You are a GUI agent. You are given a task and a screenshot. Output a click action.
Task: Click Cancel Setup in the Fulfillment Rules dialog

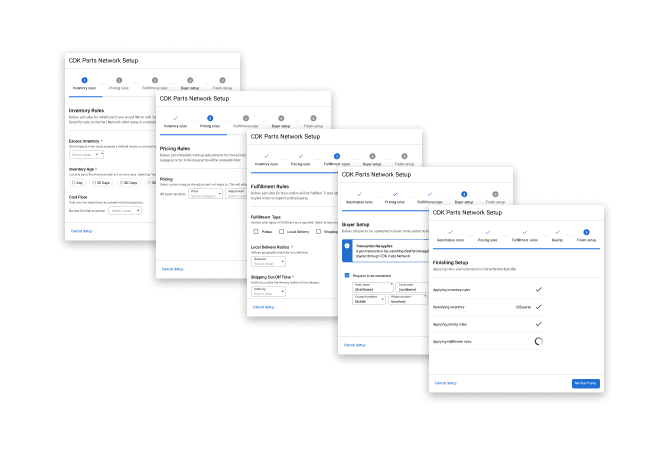(264, 307)
